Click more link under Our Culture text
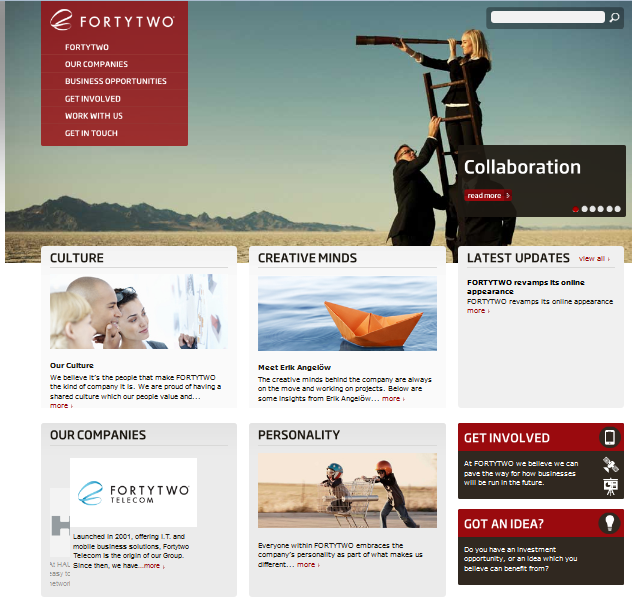The image size is (632, 603). point(61,405)
